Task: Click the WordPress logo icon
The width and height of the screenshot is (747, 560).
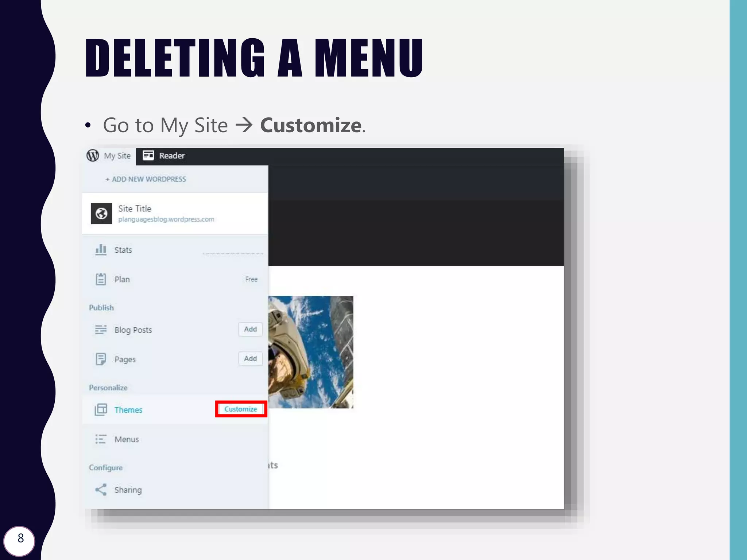Action: (x=93, y=155)
